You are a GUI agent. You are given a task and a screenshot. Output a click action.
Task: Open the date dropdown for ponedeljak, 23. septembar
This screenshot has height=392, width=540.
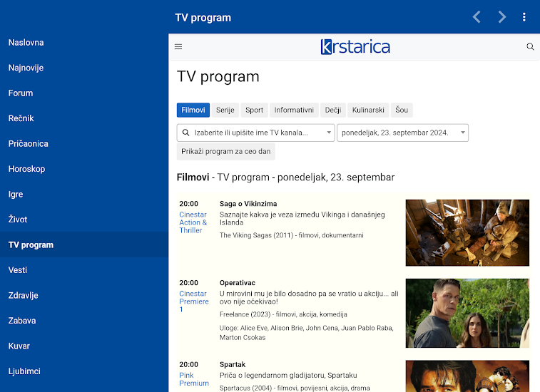402,133
